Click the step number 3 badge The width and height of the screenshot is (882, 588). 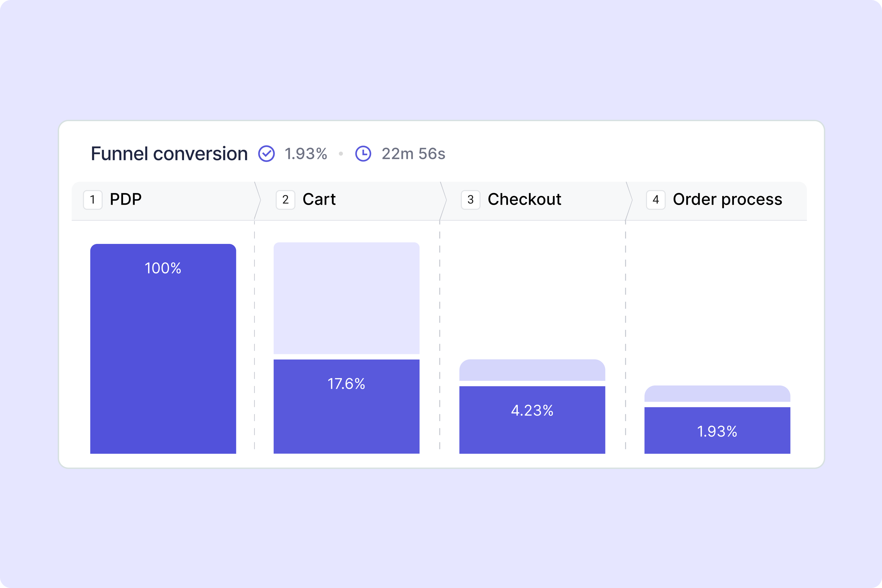pos(471,200)
